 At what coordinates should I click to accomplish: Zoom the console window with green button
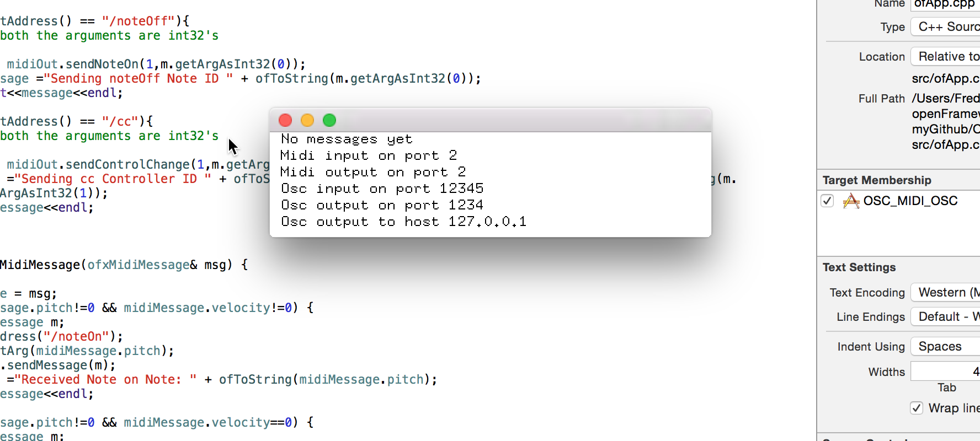pos(329,120)
